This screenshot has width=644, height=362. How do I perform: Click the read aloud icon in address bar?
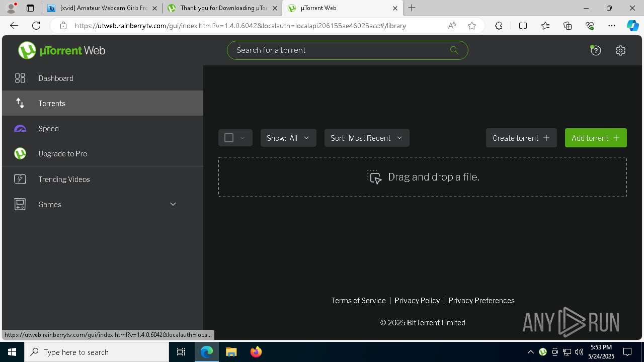tap(452, 26)
